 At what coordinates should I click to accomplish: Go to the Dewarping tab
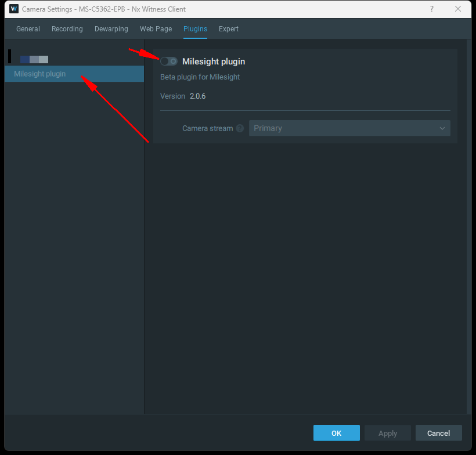point(111,29)
